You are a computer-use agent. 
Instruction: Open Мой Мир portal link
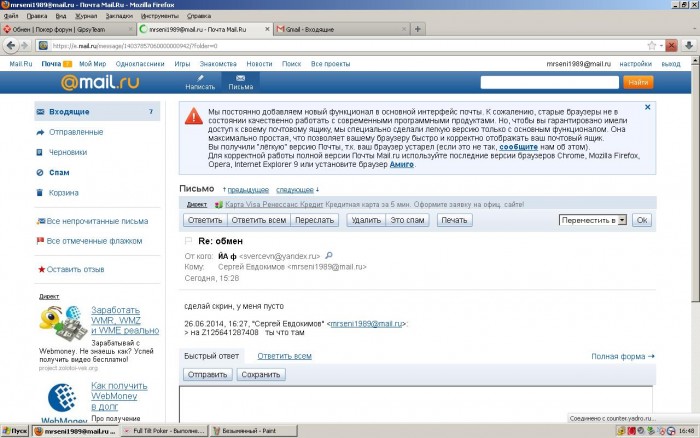pyautogui.click(x=92, y=64)
